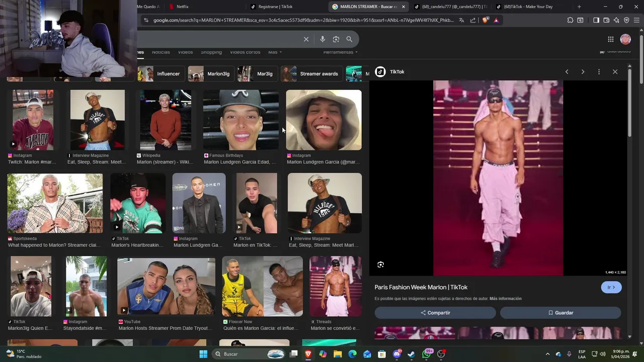Screen dimensions: 644x362
Task: Click the magnifier search submit icon
Action: pyautogui.click(x=349, y=39)
